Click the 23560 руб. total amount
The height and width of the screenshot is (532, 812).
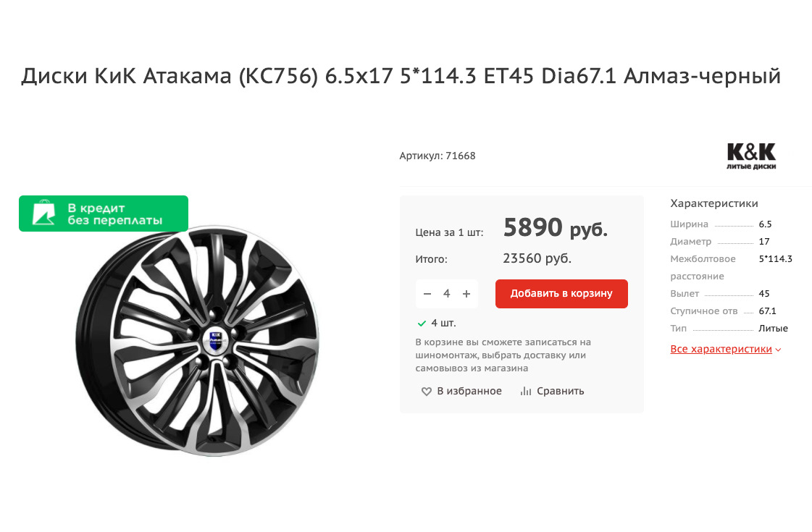coord(537,258)
